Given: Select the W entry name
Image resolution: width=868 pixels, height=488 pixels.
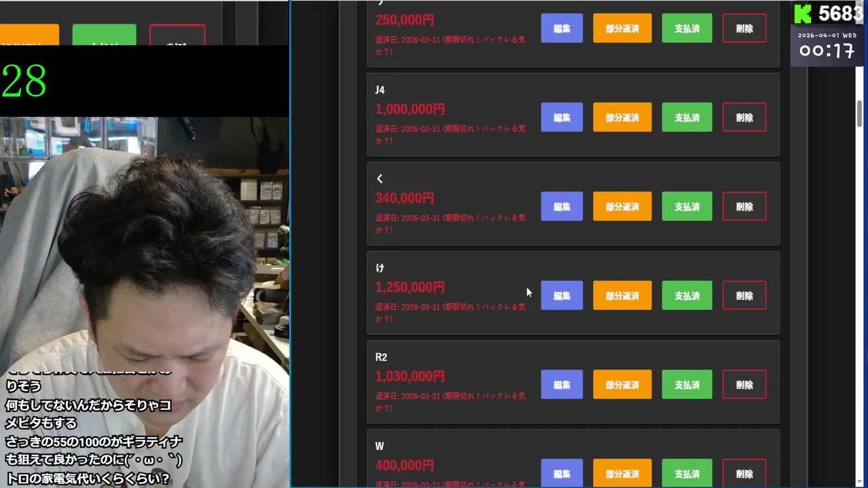Looking at the screenshot, I should tap(380, 446).
